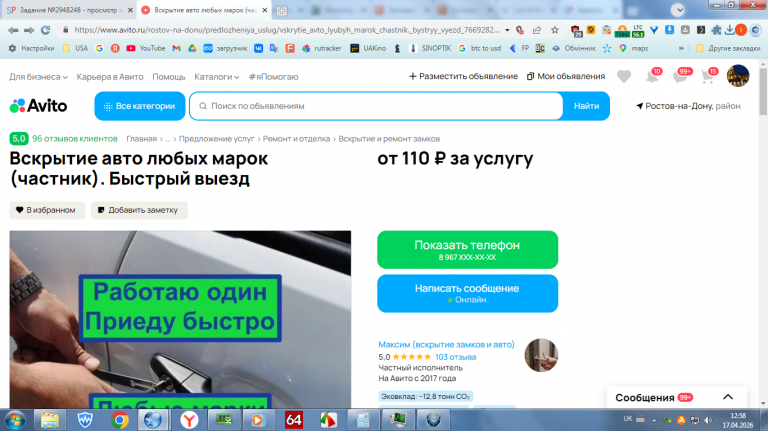Viewport: 768px width, 431px height.
Task: Expand the collapsed breadcrumb ellipsis
Action: point(168,139)
